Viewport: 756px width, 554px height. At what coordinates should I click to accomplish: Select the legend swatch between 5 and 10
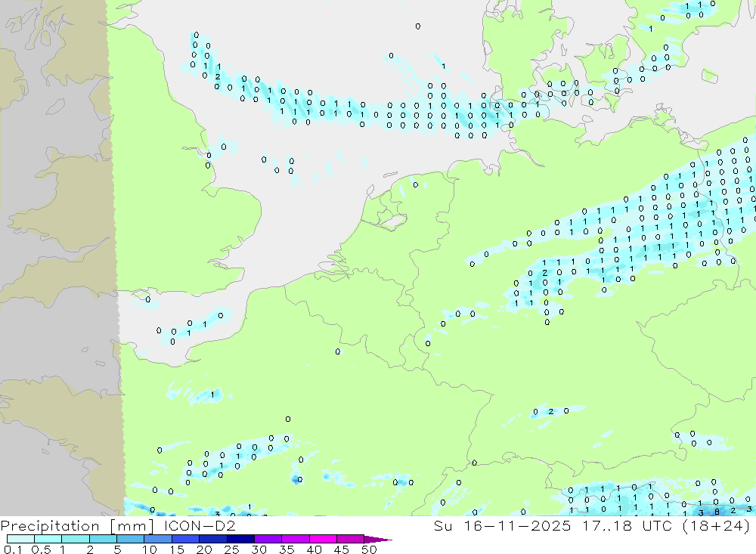pyautogui.click(x=131, y=539)
